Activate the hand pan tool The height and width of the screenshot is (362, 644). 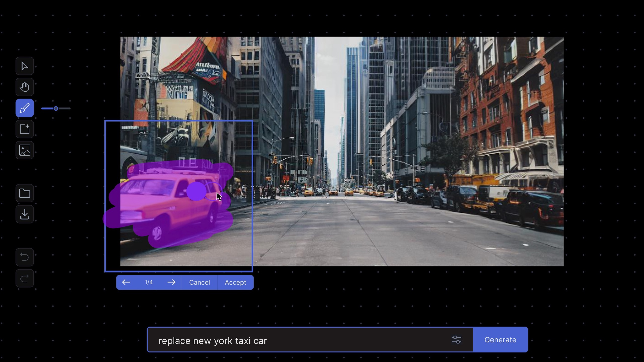[x=24, y=87]
